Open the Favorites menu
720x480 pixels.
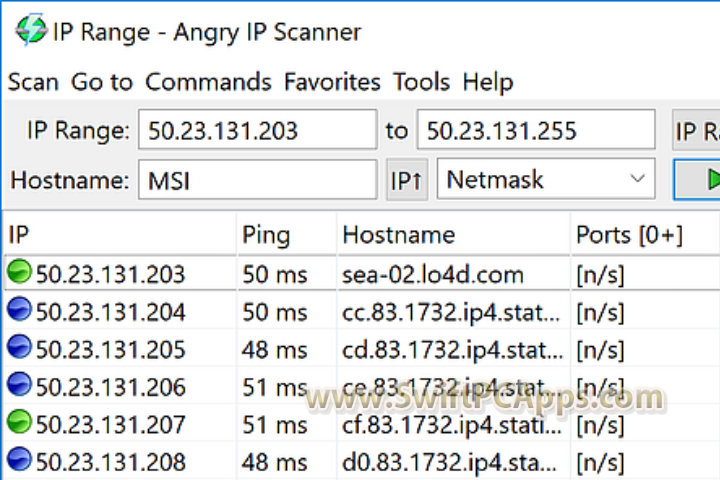click(332, 82)
